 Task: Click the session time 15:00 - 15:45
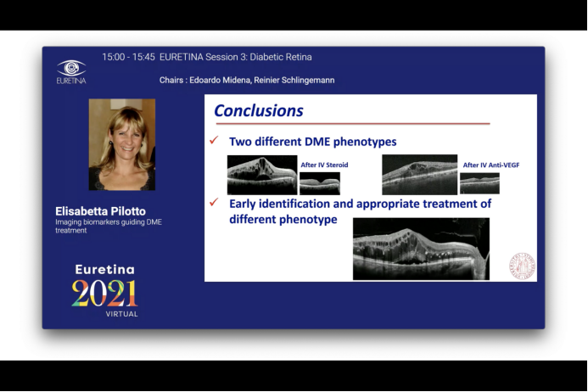[x=128, y=58]
